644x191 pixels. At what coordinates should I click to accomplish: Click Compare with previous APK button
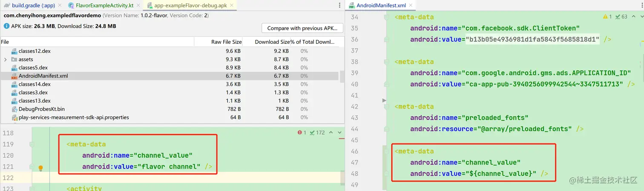(302, 28)
